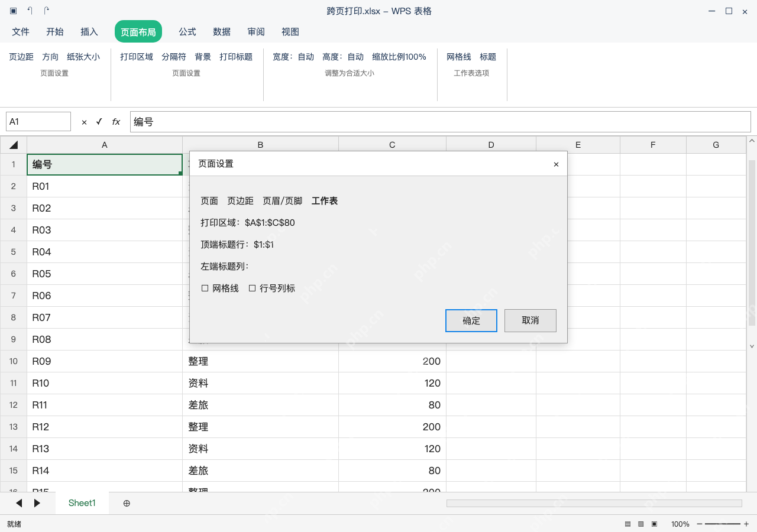Click the save icon in title bar
This screenshot has height=532, width=757.
pyautogui.click(x=13, y=11)
